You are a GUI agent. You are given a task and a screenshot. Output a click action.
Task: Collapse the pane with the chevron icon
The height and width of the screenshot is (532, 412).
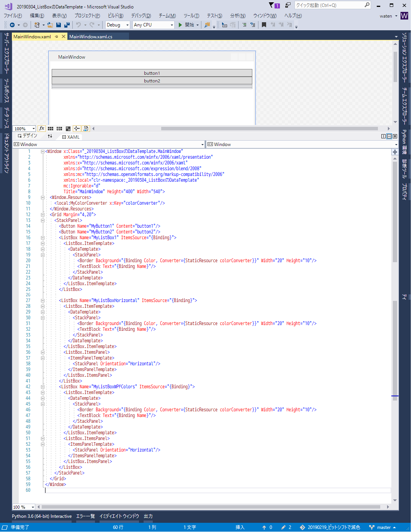click(x=395, y=136)
